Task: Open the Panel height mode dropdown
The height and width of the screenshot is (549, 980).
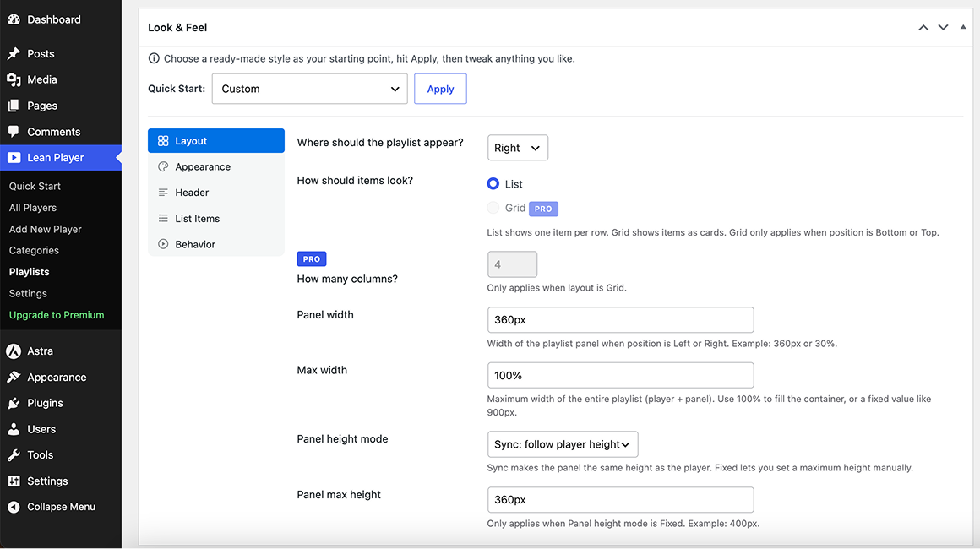Action: click(563, 444)
